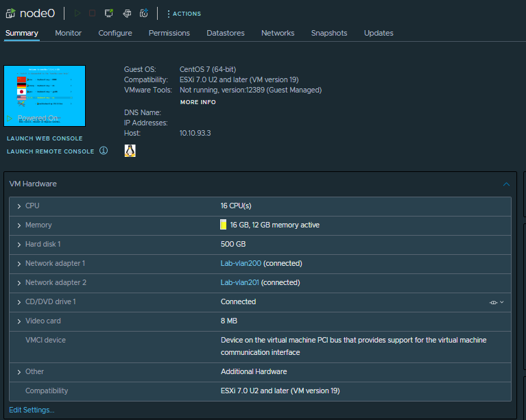Click the Launch Console monitor icon
This screenshot has width=526, height=420.
click(x=109, y=13)
